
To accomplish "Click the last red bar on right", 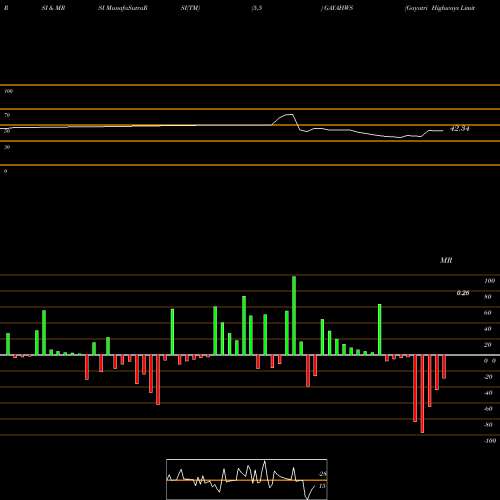I will click(x=444, y=367).
